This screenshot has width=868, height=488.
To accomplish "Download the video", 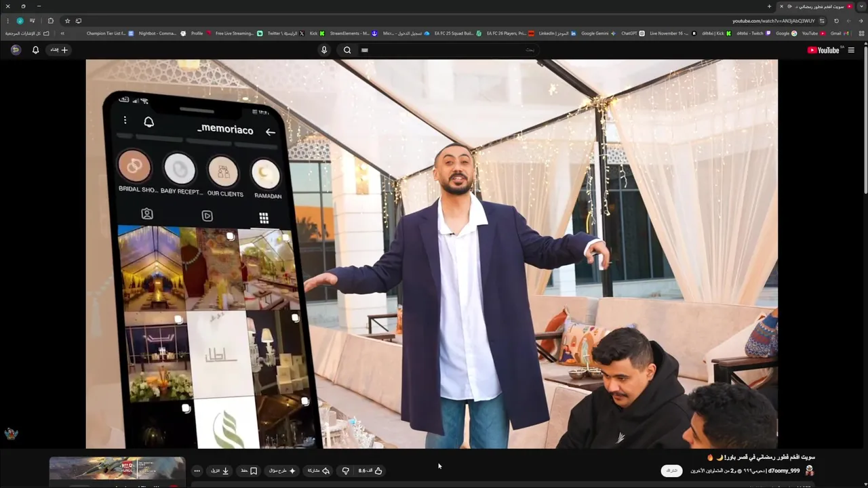I will pos(220,470).
